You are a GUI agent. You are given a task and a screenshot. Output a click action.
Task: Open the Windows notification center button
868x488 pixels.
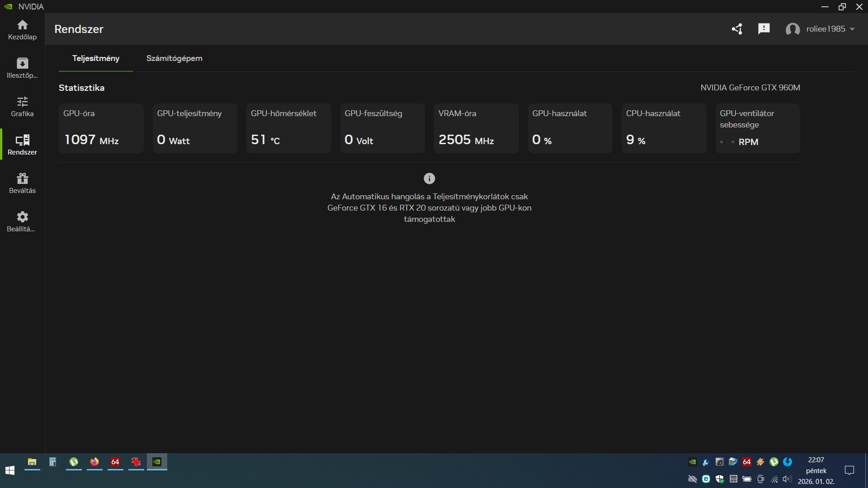coord(849,470)
